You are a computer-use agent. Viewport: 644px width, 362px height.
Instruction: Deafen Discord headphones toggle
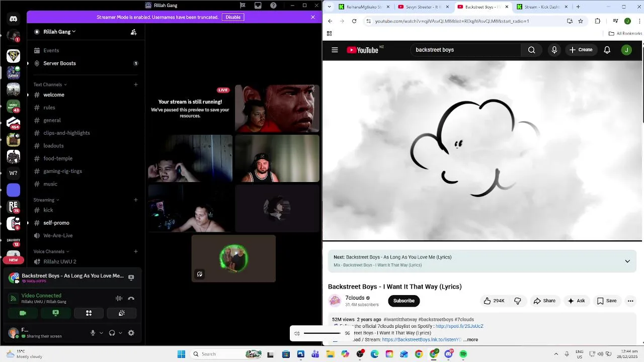tap(112, 333)
